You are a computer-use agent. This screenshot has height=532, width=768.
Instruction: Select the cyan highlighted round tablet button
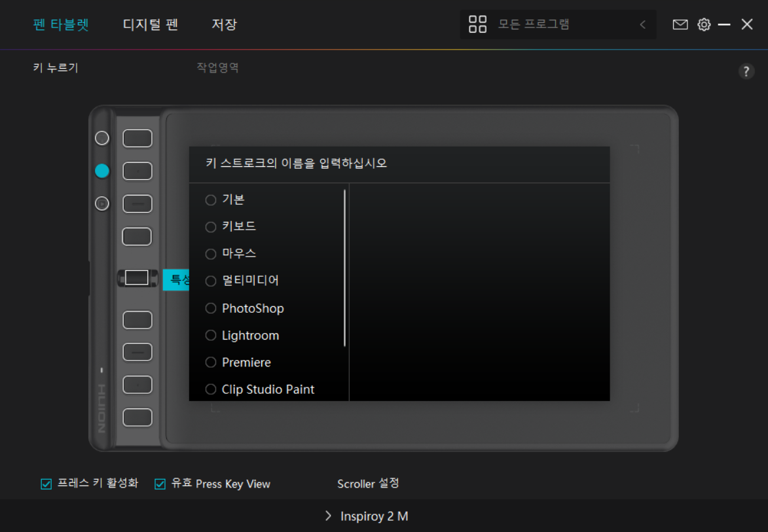pyautogui.click(x=102, y=171)
